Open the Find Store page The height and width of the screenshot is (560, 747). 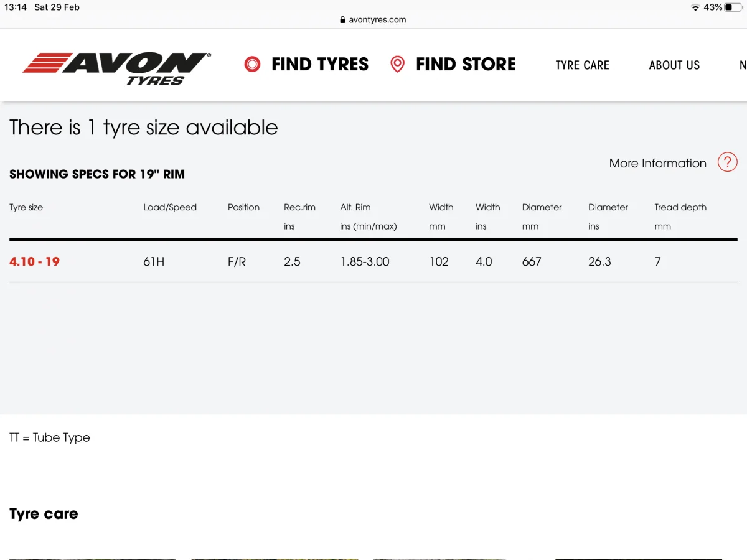click(x=466, y=64)
